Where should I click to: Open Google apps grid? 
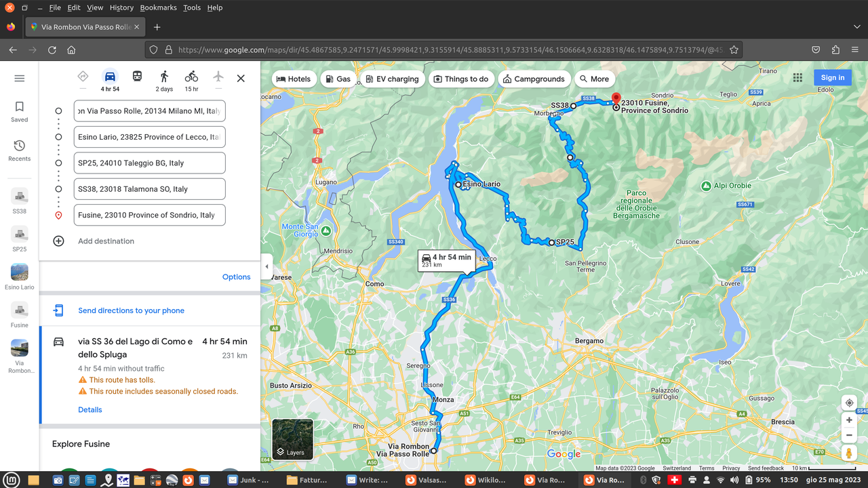797,78
